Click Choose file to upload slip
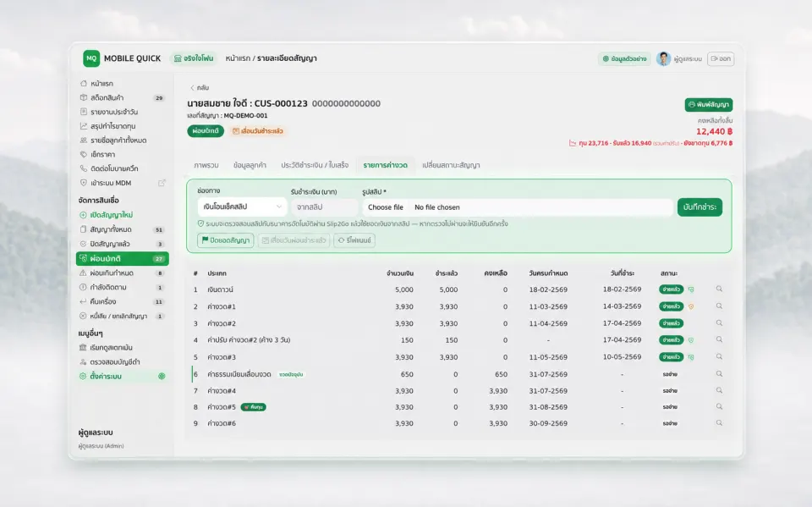812x507 pixels. coord(386,207)
